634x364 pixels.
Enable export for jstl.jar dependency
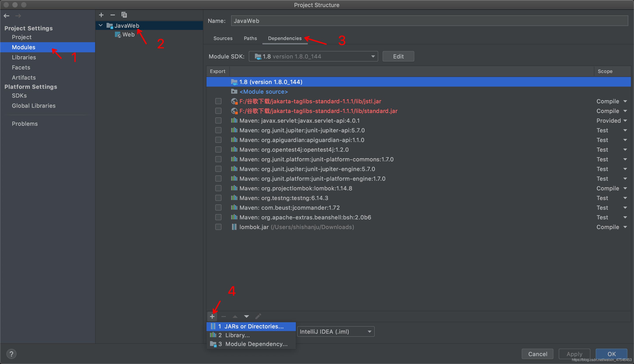[x=218, y=101]
